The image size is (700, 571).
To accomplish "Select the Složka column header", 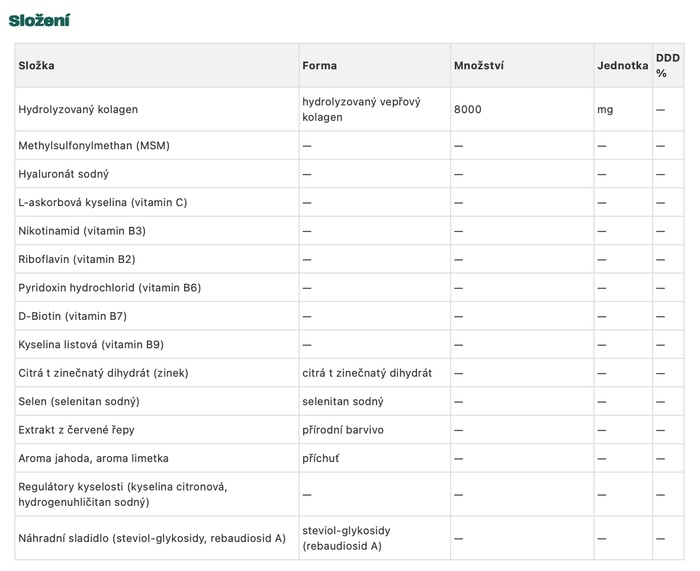I will click(x=37, y=66).
